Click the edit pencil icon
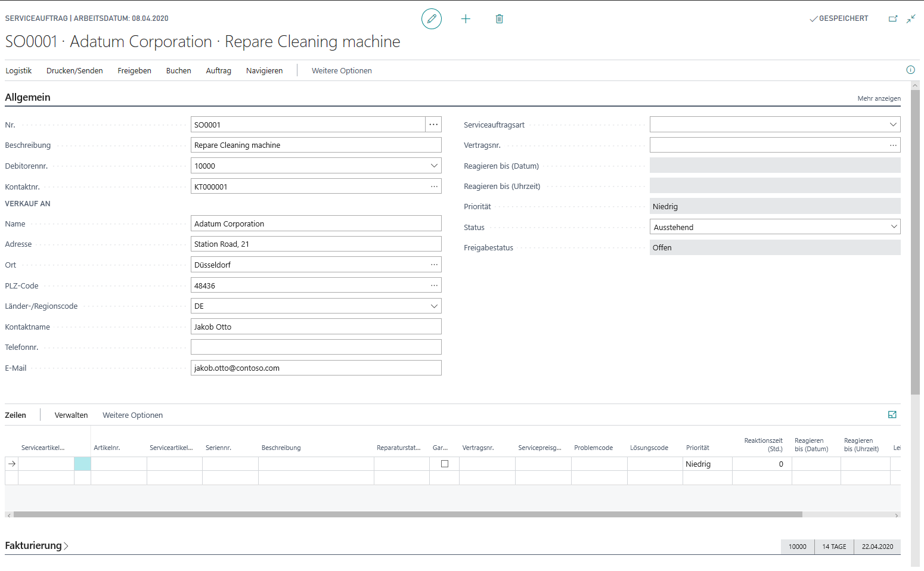 [432, 19]
